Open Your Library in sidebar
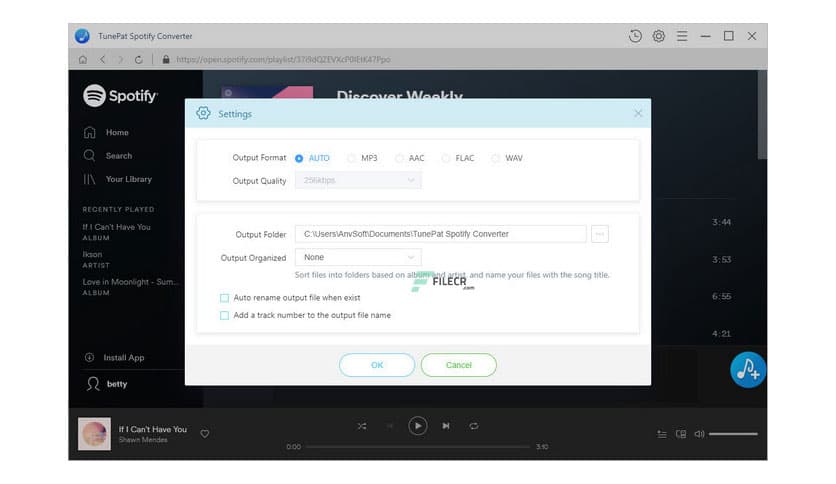 click(x=117, y=179)
